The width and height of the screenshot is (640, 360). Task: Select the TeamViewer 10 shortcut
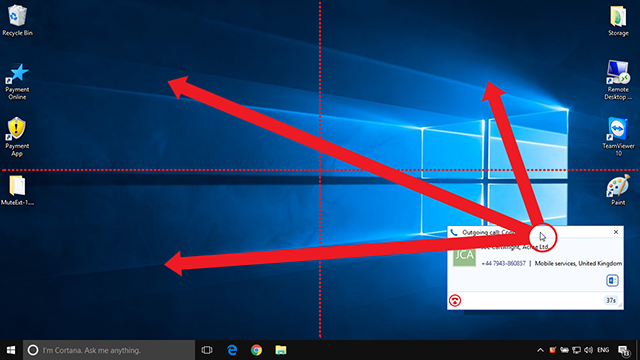(x=618, y=136)
